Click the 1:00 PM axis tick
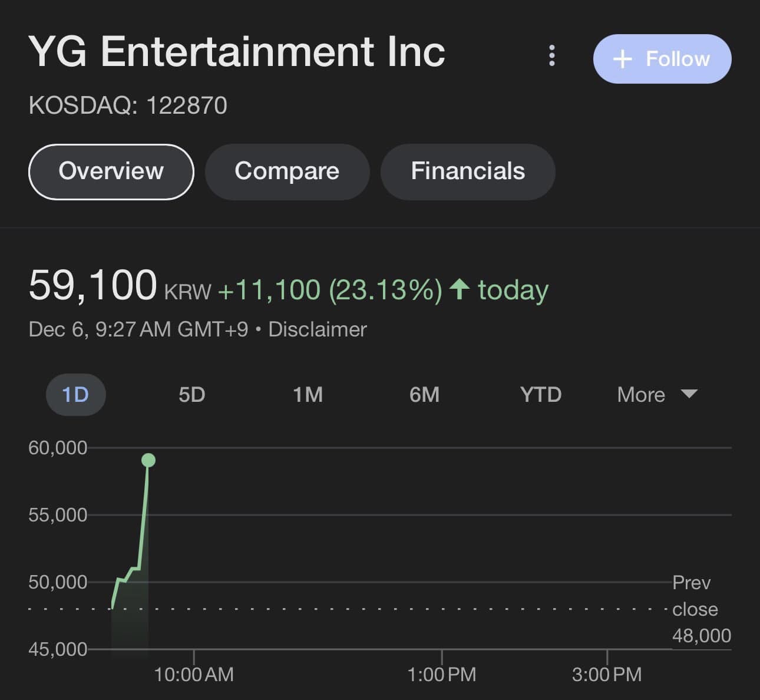 441,674
